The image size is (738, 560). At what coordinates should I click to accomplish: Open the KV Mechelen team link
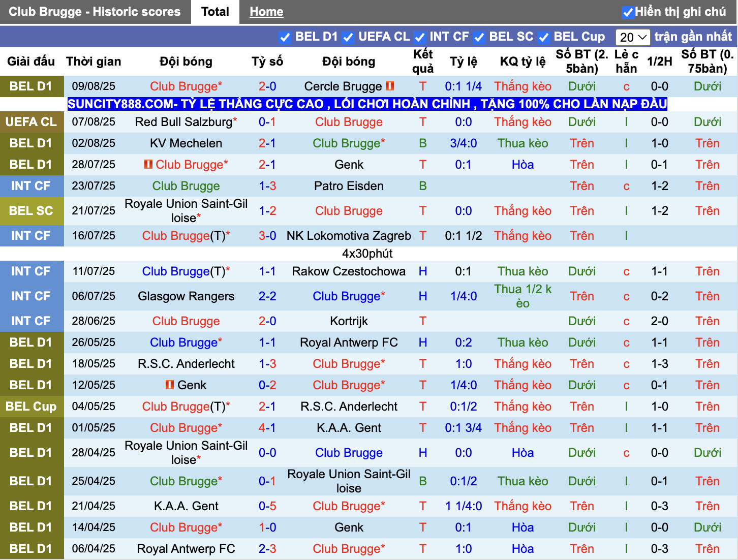pos(186,143)
